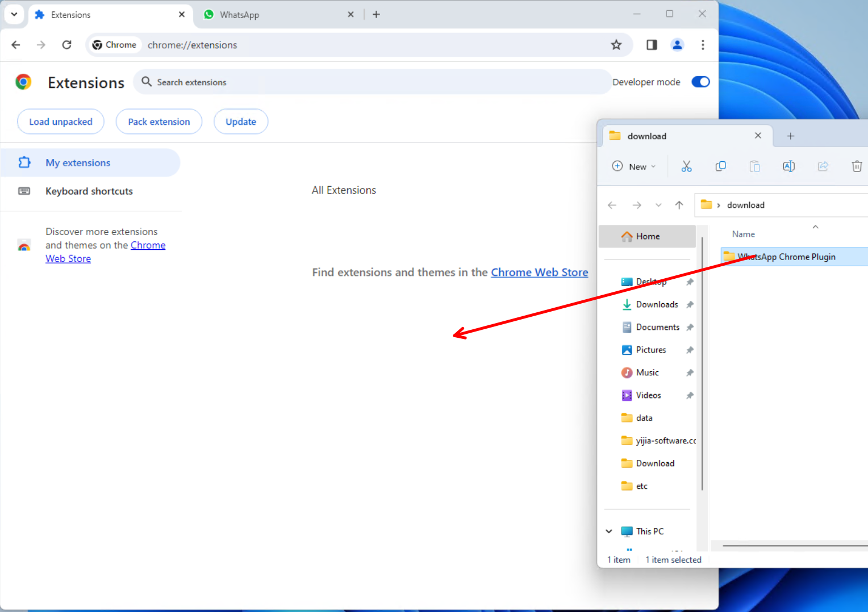The image size is (868, 612).
Task: Open the New dropdown in File Explorer
Action: pos(634,166)
